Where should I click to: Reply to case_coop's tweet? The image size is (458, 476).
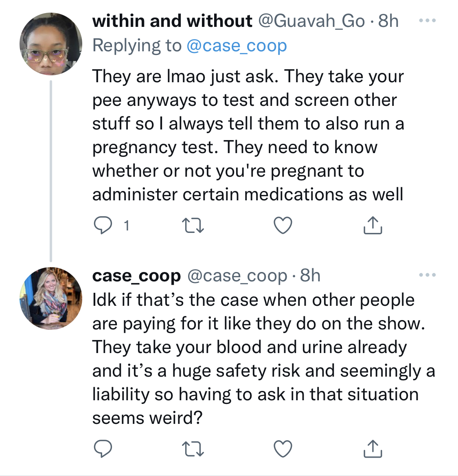[x=103, y=449]
